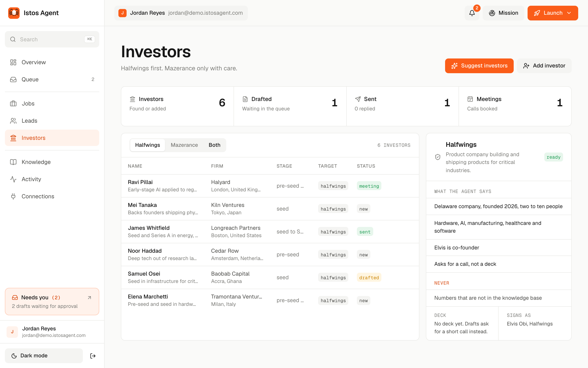This screenshot has height=368, width=588.
Task: Open the Jordan Reyes account switcher
Action: (x=181, y=13)
